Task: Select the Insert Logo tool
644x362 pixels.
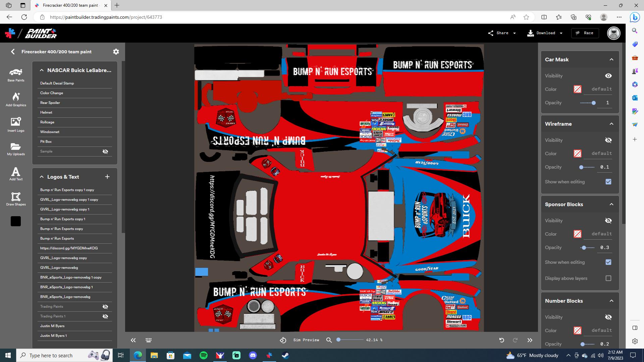Action: [x=16, y=124]
